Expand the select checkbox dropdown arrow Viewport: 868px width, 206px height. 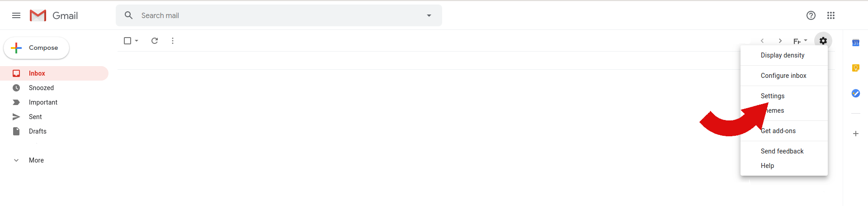click(x=137, y=41)
